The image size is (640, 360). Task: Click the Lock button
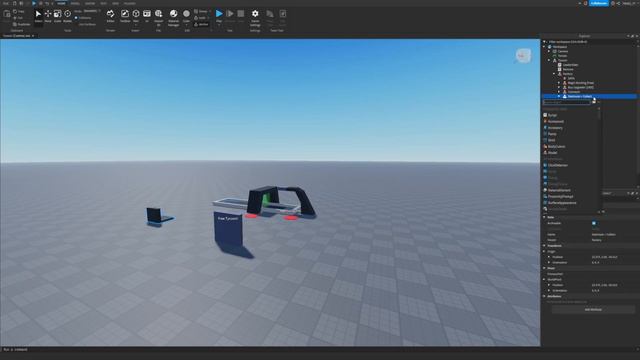click(200, 18)
